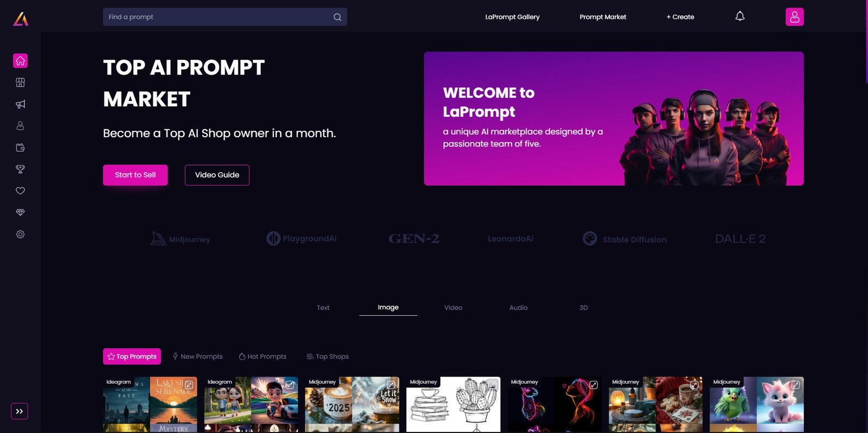Click the Start to Sell button

pos(135,175)
